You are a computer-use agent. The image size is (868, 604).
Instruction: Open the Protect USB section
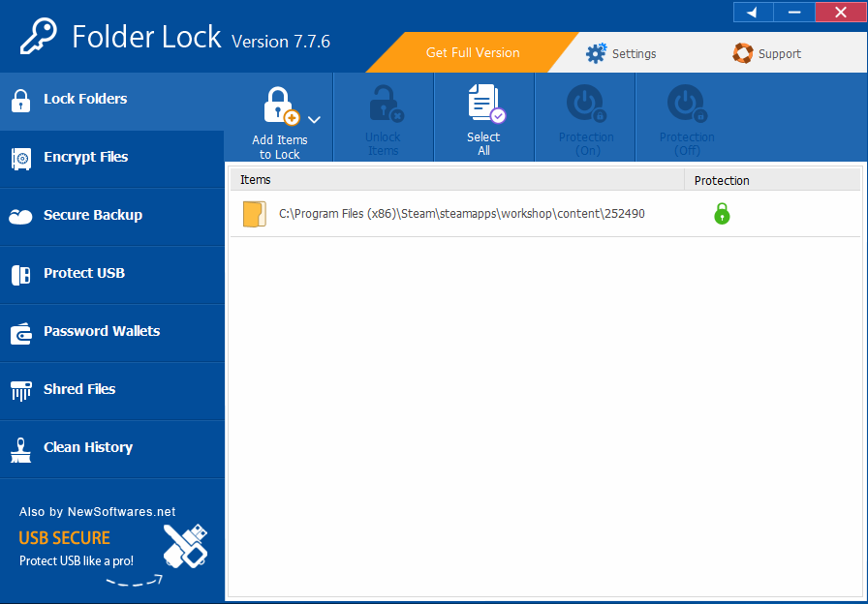coord(111,274)
